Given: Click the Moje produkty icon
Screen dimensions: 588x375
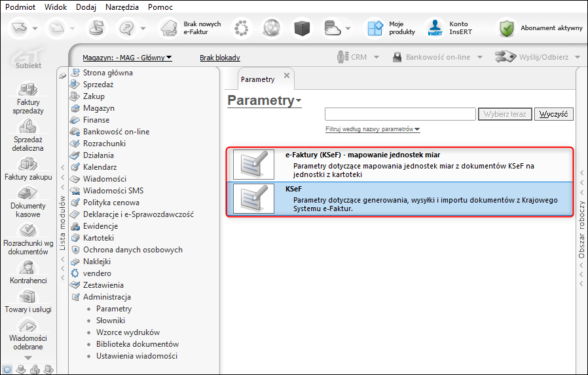Looking at the screenshot, I should pos(375,28).
